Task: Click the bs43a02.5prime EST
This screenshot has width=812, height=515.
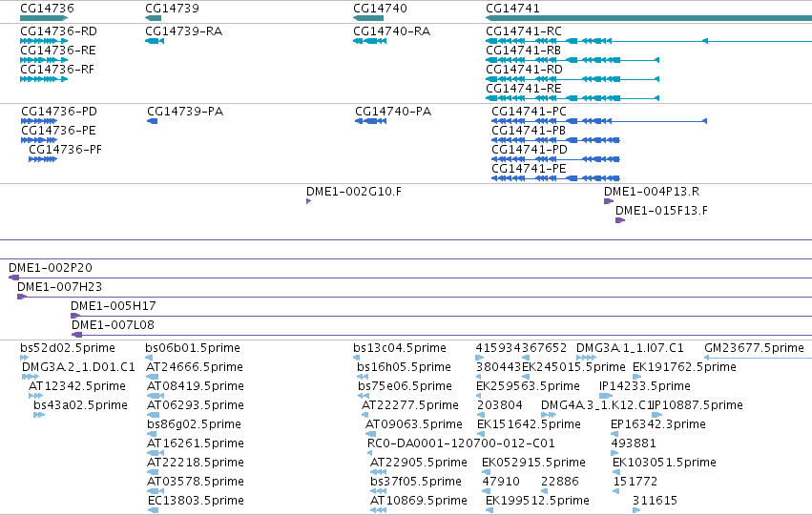Action: [x=80, y=405]
